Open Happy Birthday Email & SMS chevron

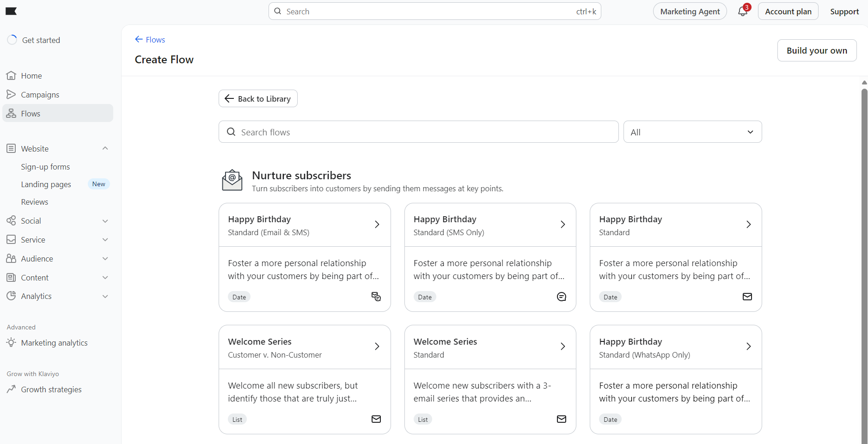coord(377,224)
